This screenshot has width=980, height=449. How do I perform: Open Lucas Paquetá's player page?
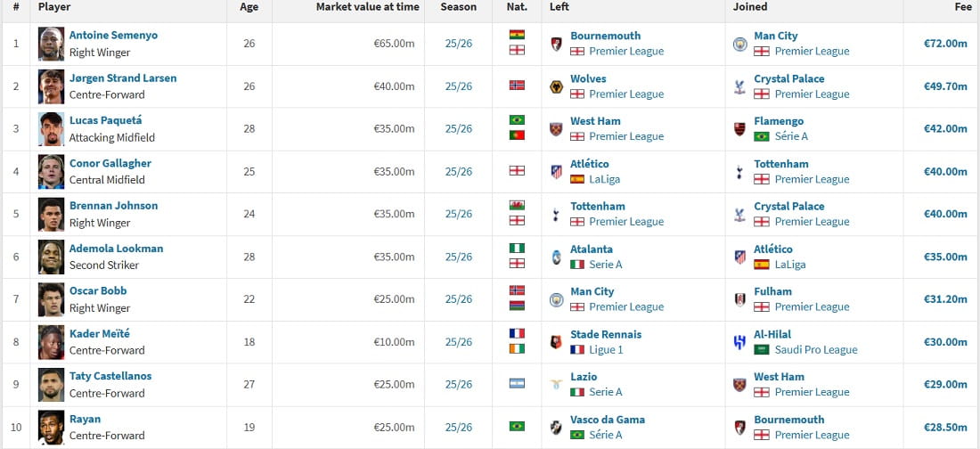105,120
